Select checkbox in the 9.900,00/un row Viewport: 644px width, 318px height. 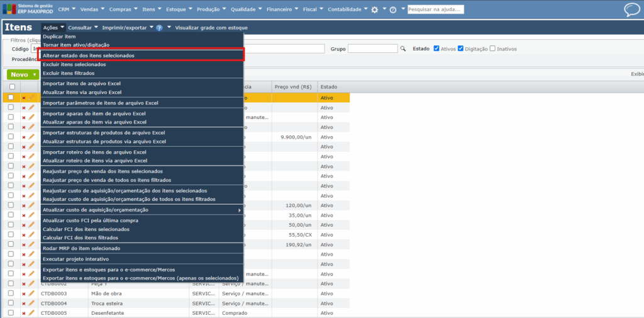click(x=11, y=136)
